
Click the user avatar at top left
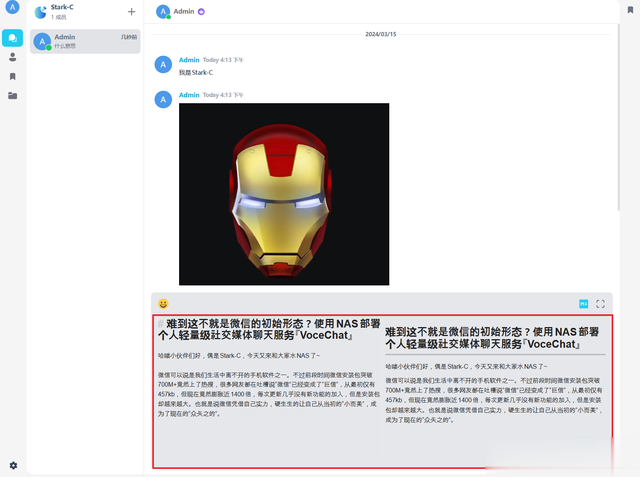[13, 7]
